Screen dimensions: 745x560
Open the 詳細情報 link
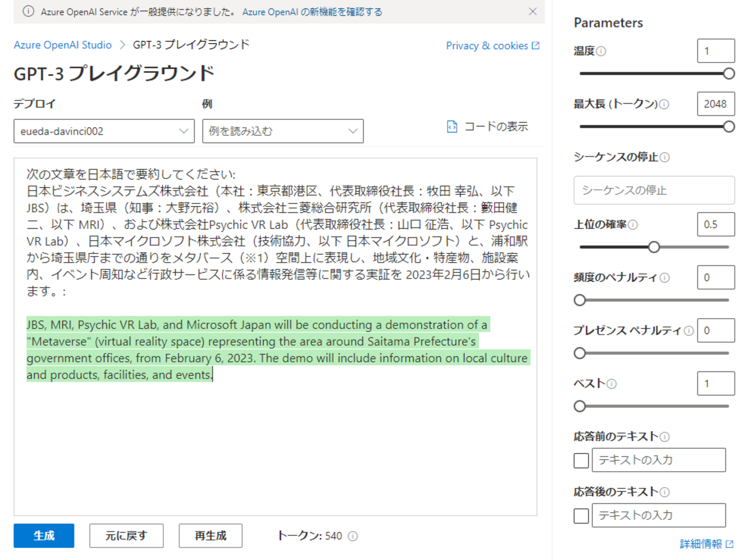(x=701, y=544)
